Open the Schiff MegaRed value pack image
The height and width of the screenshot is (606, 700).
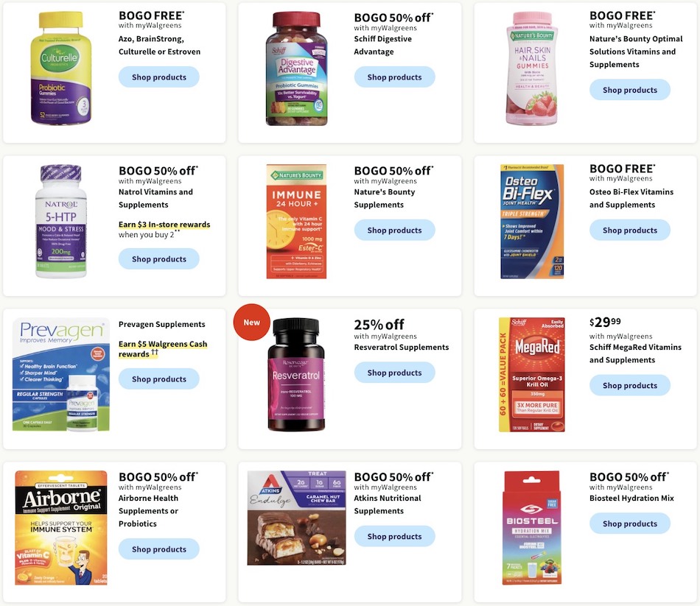click(532, 374)
